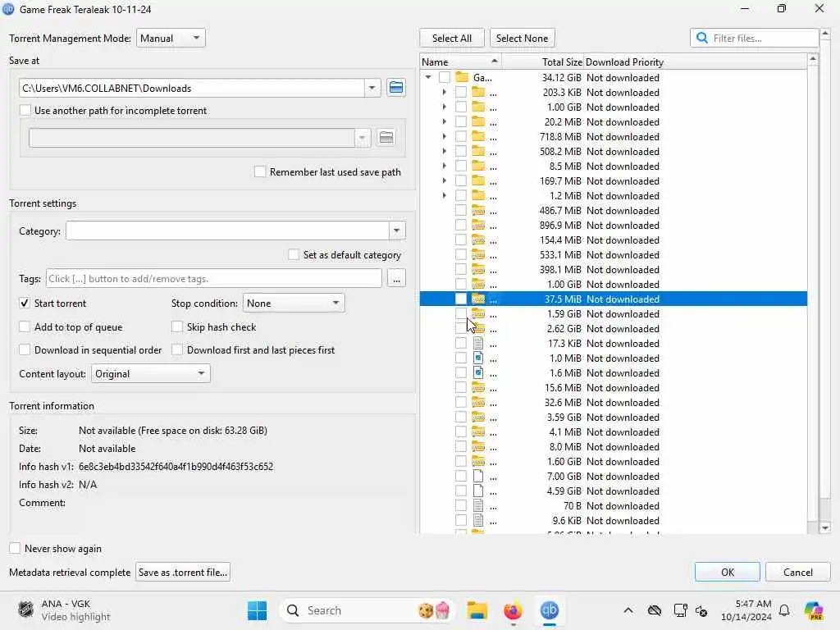Open Category dropdown
This screenshot has height=630, width=840.
tap(396, 231)
